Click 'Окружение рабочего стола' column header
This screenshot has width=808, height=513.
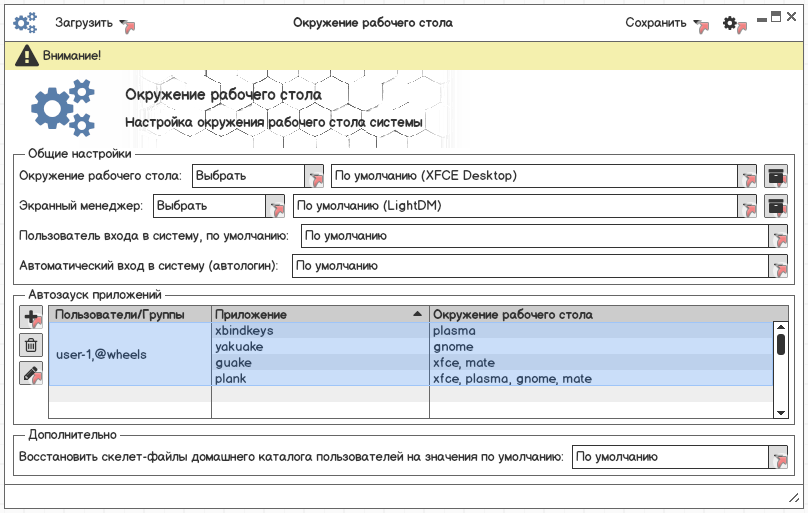[x=600, y=314]
